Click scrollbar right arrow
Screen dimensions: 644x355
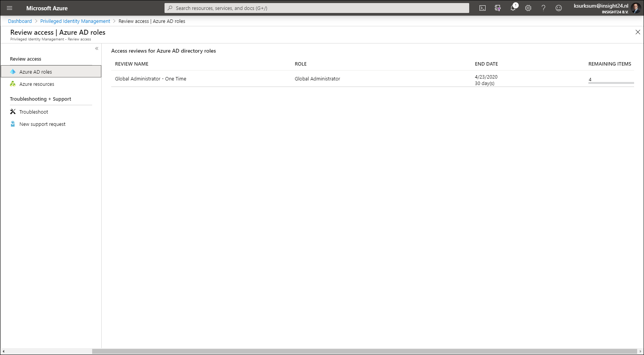pos(640,351)
